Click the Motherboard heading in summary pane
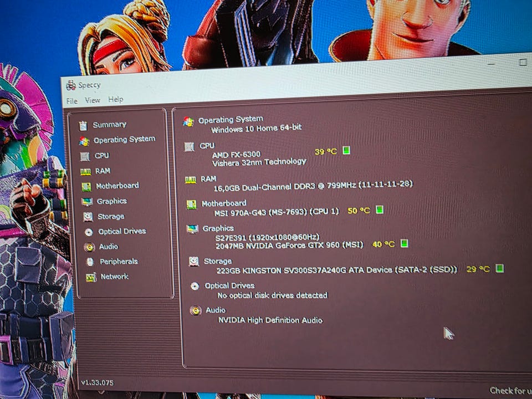The width and height of the screenshot is (532, 399). 224,203
